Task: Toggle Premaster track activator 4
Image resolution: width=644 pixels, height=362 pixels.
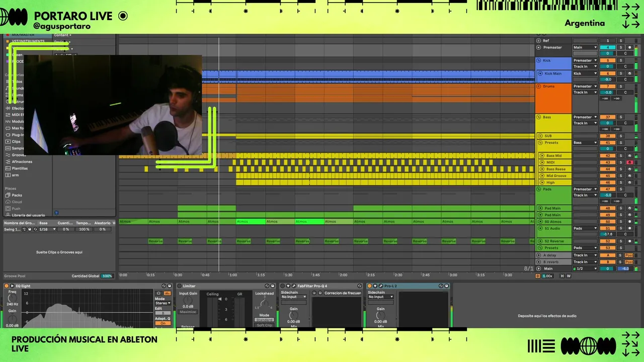Action: (x=608, y=47)
